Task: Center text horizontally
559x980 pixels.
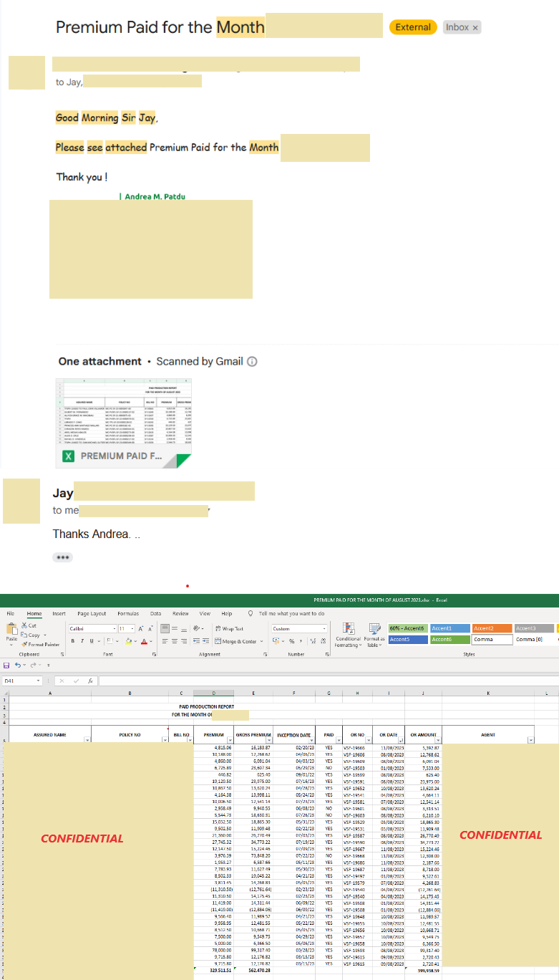Action: tap(175, 641)
